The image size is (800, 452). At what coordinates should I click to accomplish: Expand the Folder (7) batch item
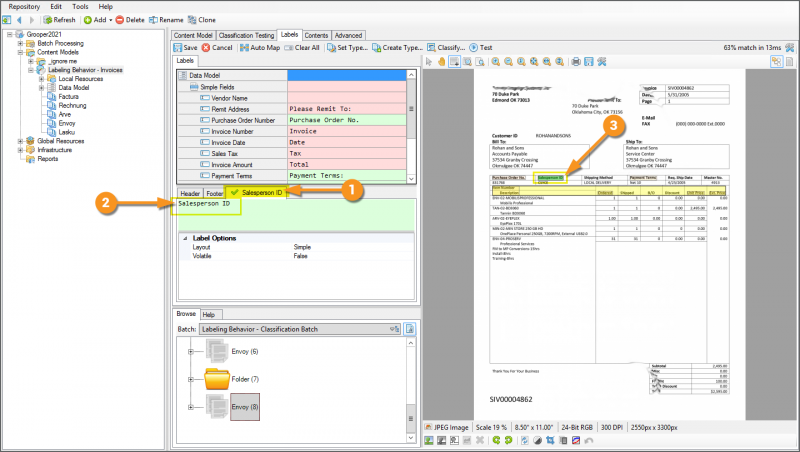point(190,379)
